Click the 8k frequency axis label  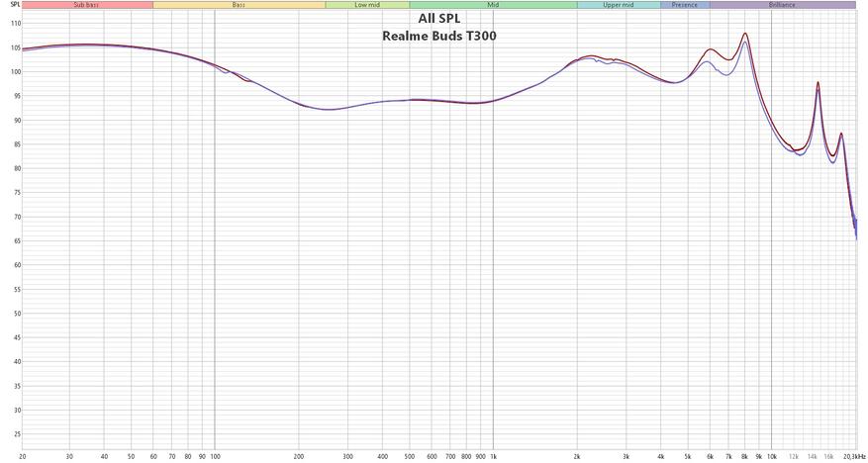point(744,457)
